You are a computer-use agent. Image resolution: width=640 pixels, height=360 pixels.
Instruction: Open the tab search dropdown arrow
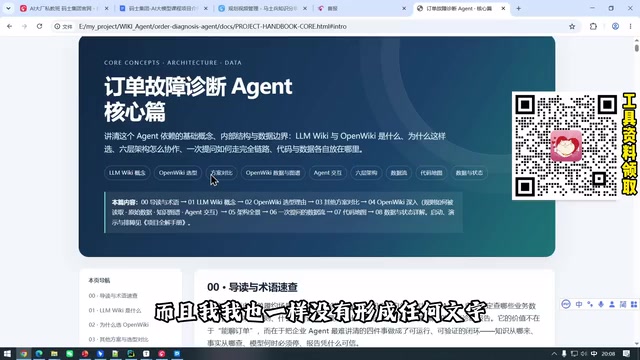click(8, 8)
